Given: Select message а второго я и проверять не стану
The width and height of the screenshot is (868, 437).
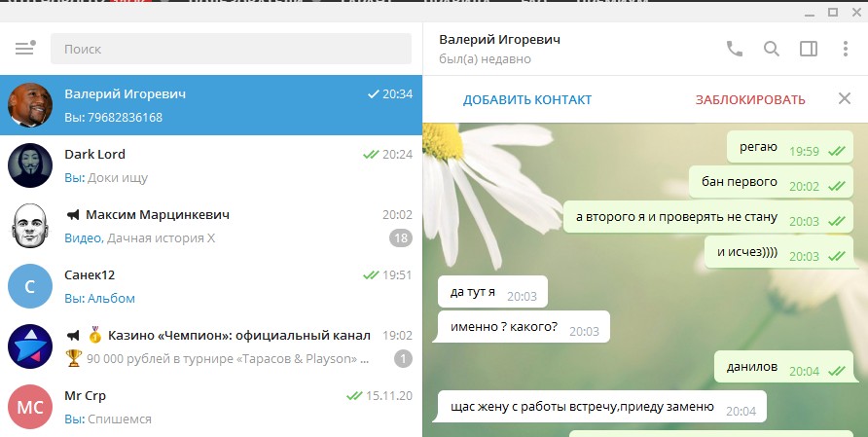Looking at the screenshot, I should (x=708, y=217).
